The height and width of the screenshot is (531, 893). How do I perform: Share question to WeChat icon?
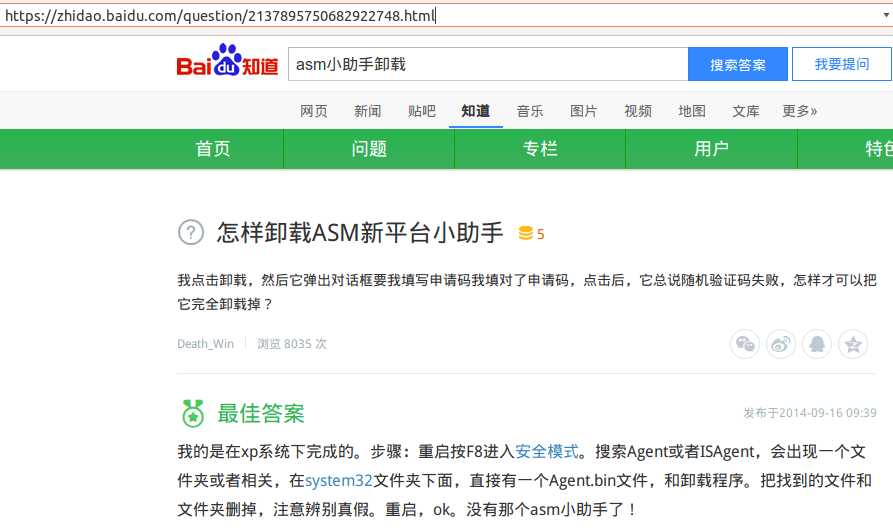745,344
